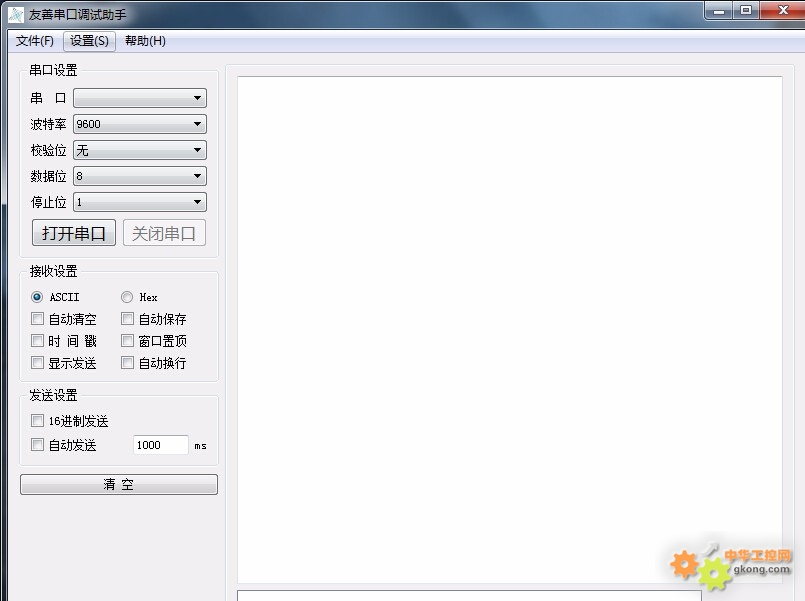Image resolution: width=805 pixels, height=601 pixels.
Task: Expand the 校验位 dropdown showing 无
Action: point(140,150)
